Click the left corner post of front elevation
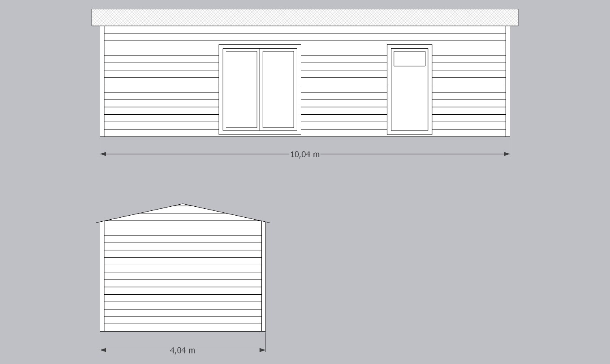This screenshot has width=610, height=364. tap(102, 81)
